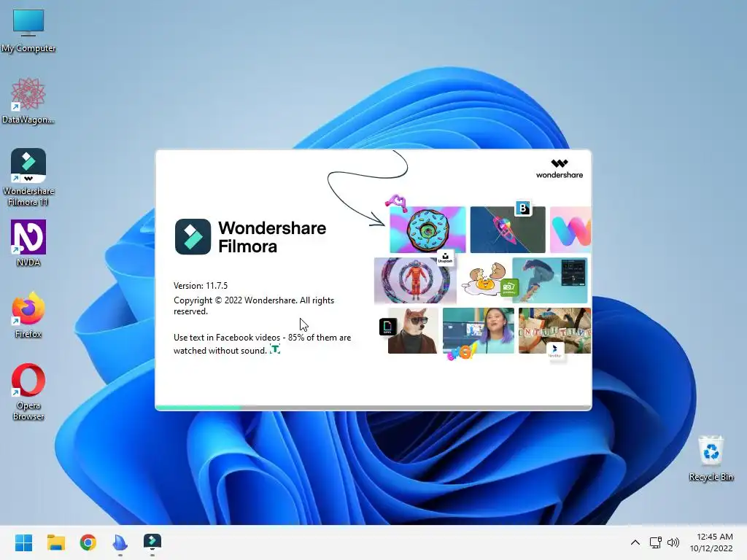Open the Windows Start menu
This screenshot has width=747, height=560.
[x=23, y=542]
